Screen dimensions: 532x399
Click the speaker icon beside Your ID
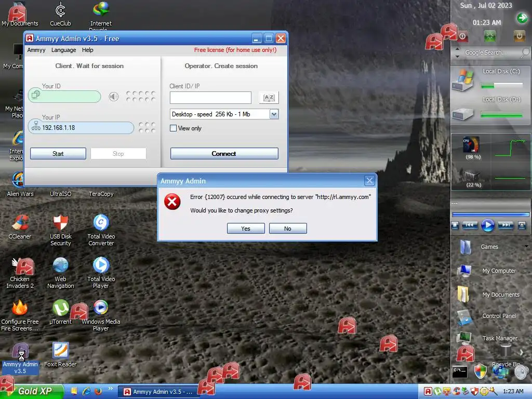point(114,97)
